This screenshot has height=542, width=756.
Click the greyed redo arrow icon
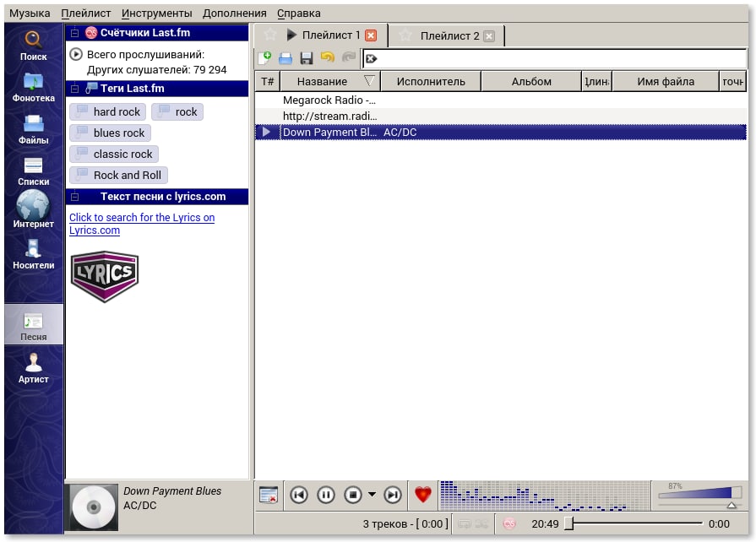coord(349,57)
